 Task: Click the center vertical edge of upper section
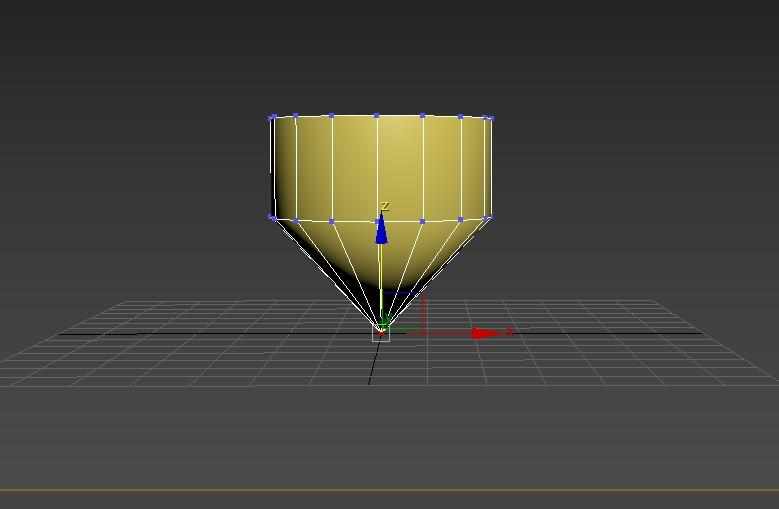click(377, 165)
